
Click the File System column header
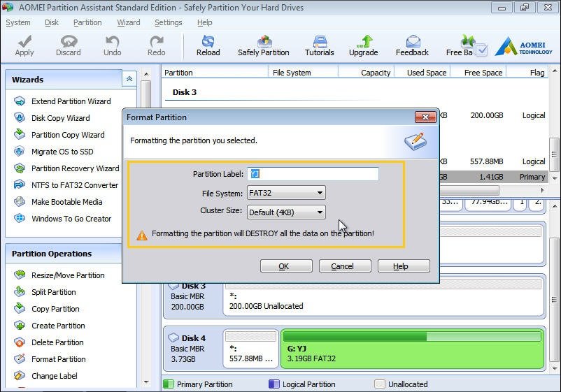coord(303,73)
